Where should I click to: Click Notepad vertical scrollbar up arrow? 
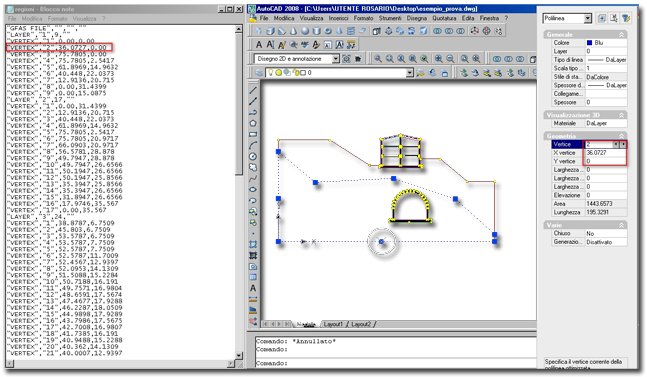(x=238, y=29)
